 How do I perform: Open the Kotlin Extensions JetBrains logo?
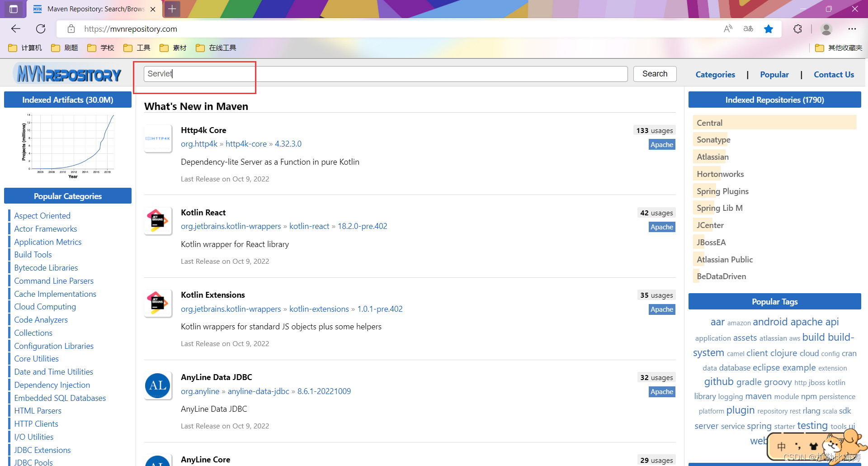[158, 303]
